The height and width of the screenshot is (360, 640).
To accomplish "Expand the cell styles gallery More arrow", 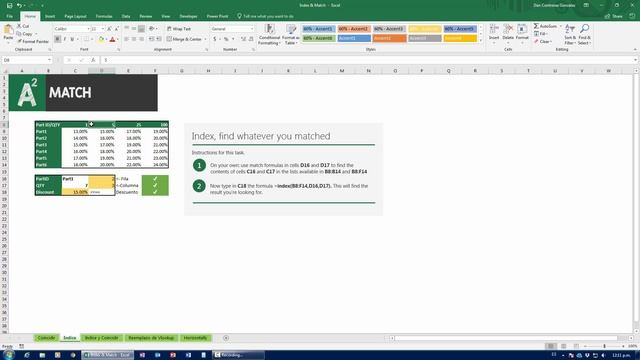I will [x=480, y=40].
